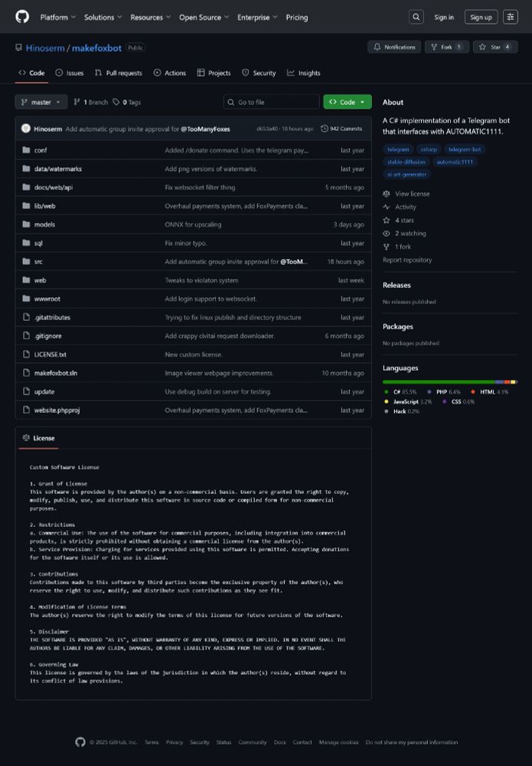
Task: Click the Sign in link
Action: point(444,17)
